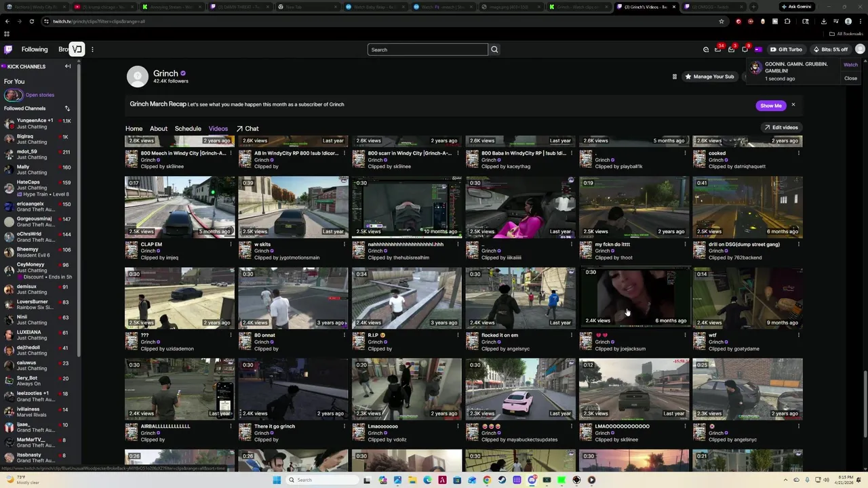This screenshot has height=488, width=868.
Task: Click Gift Turbo button
Action: [x=786, y=49]
